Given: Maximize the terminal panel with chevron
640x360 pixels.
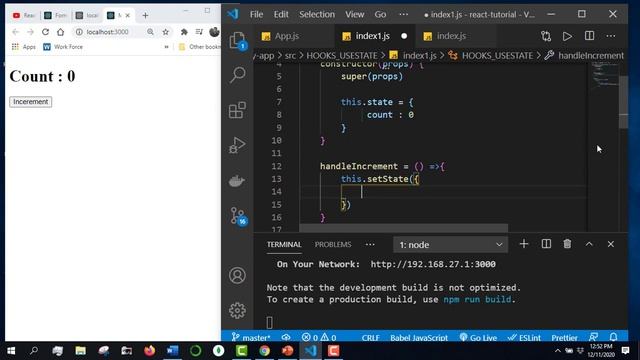Looking at the screenshot, I should click(589, 244).
